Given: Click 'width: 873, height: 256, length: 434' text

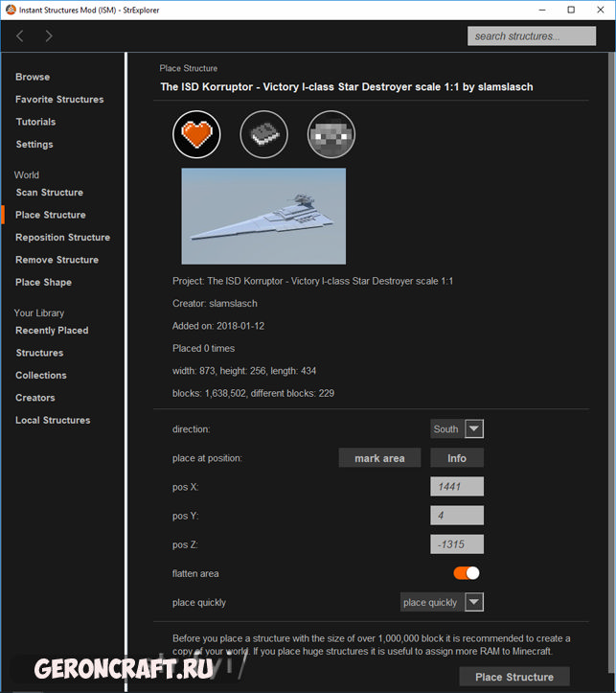Looking at the screenshot, I should (x=244, y=371).
